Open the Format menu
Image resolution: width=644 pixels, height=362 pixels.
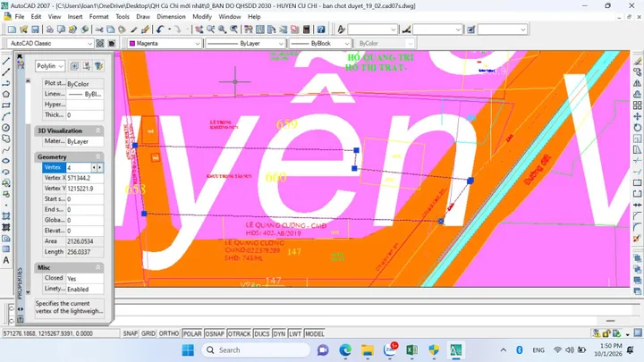click(x=99, y=17)
